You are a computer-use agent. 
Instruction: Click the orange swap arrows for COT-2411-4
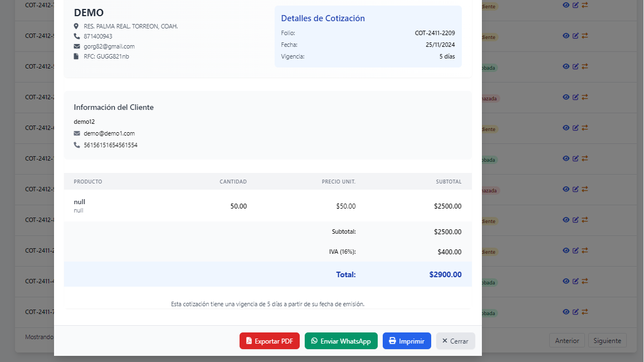(585, 281)
